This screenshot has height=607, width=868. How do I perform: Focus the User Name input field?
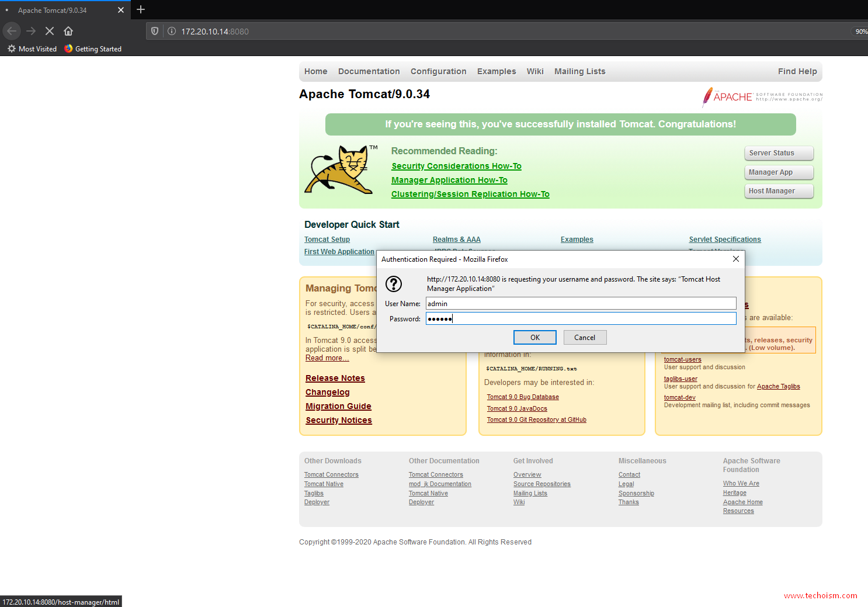(x=581, y=303)
